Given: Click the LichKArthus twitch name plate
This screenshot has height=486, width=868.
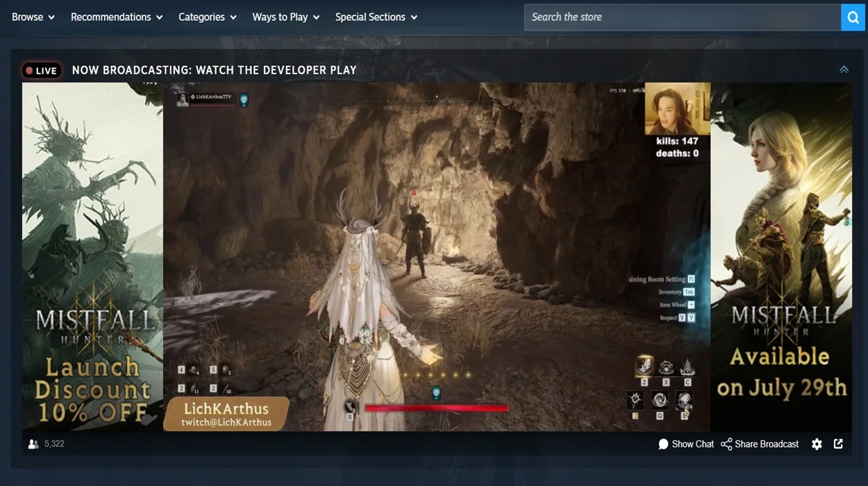Looking at the screenshot, I should pyautogui.click(x=226, y=414).
